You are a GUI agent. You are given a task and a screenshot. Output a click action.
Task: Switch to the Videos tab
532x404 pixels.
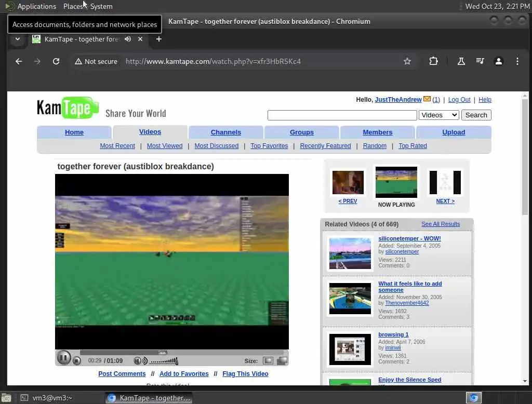click(150, 132)
